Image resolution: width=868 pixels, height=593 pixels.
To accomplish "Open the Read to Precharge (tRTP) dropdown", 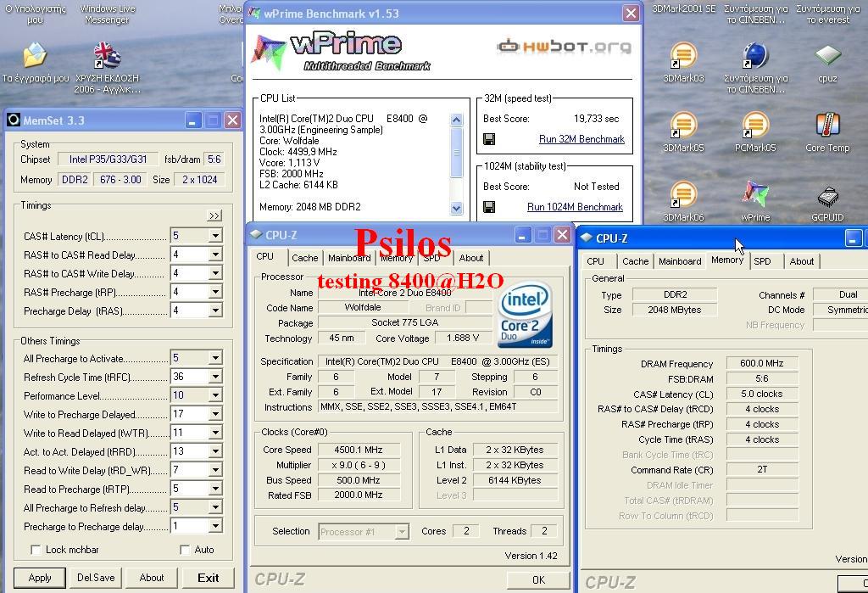I will [215, 489].
